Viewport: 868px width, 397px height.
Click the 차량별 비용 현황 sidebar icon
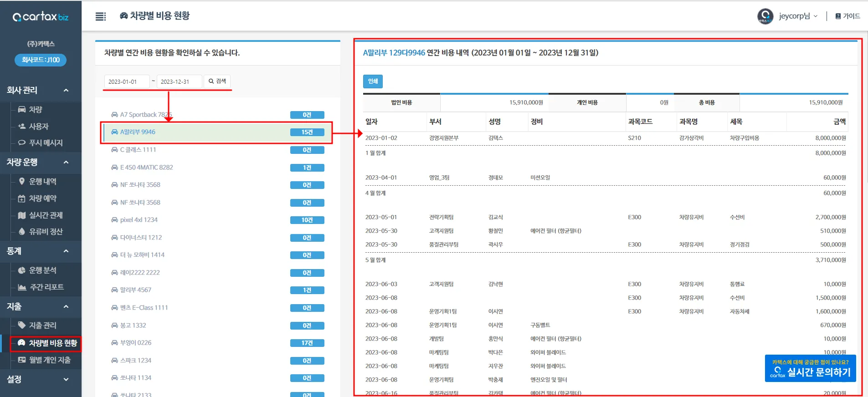pyautogui.click(x=21, y=342)
